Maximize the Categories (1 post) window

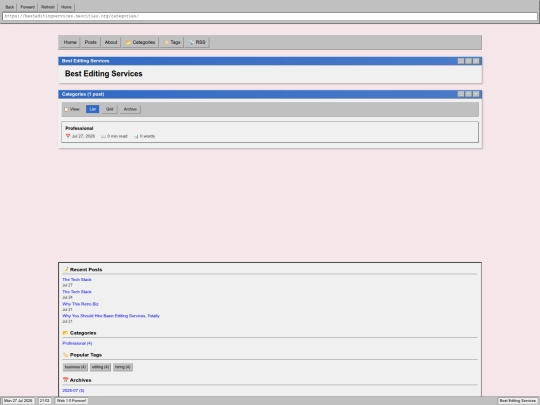468,94
